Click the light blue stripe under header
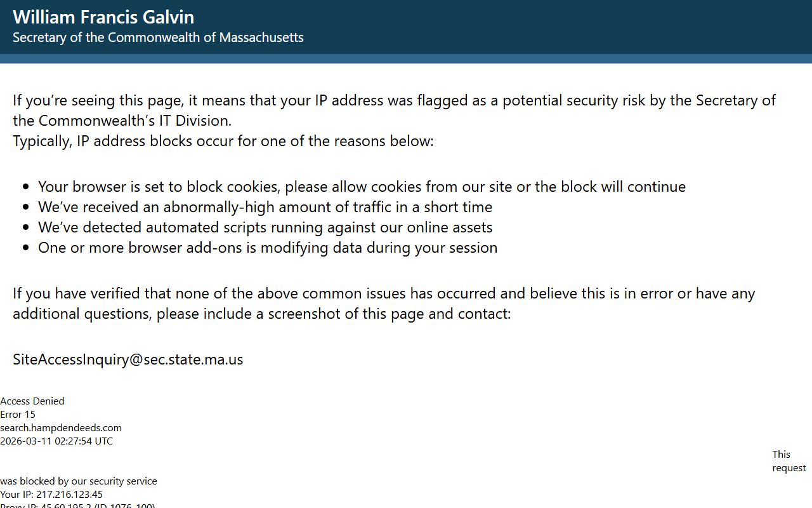 (x=406, y=59)
